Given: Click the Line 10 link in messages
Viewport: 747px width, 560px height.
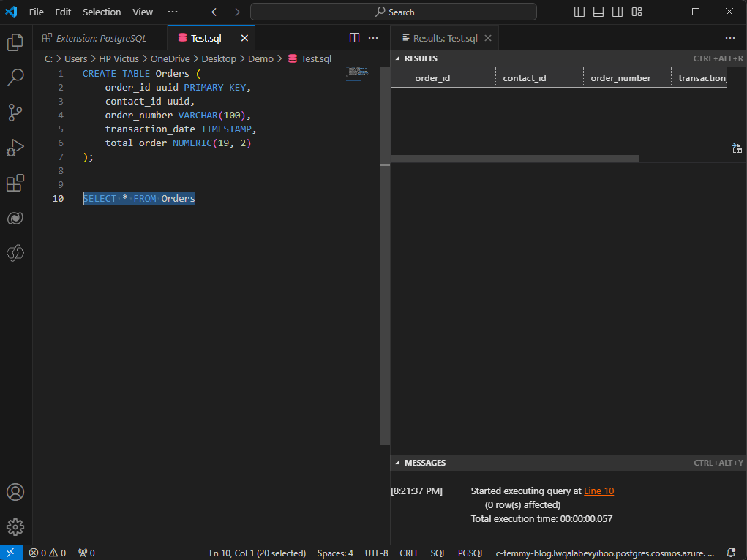Looking at the screenshot, I should (x=598, y=491).
